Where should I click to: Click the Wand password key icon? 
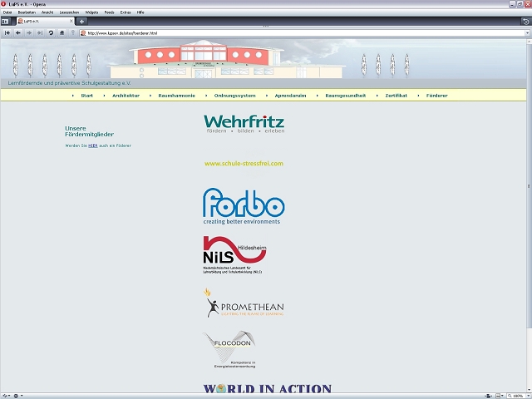pyautogui.click(x=72, y=33)
